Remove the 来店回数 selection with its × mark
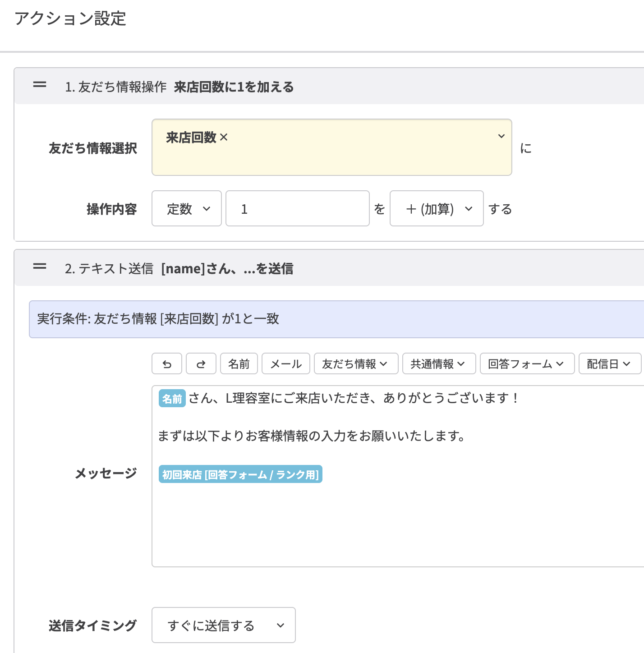 pyautogui.click(x=224, y=138)
